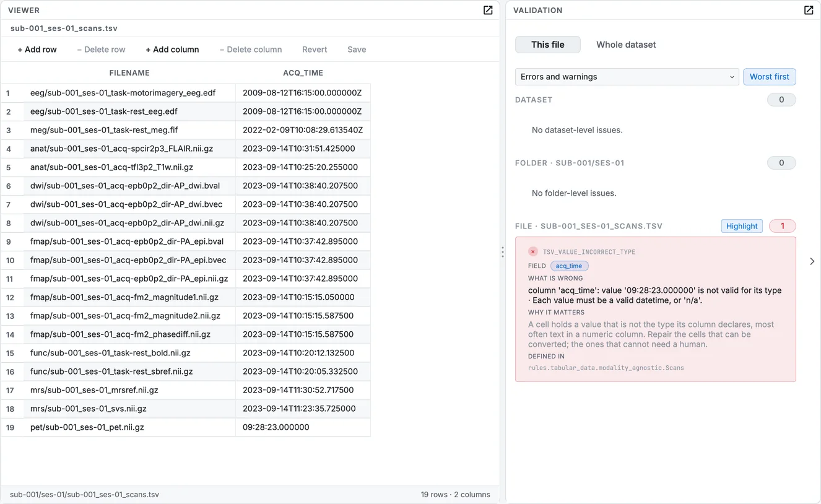Select cell anat/sub-001_ses-01_acq-tfl3p2_T1w.nii.gz

[x=129, y=167]
